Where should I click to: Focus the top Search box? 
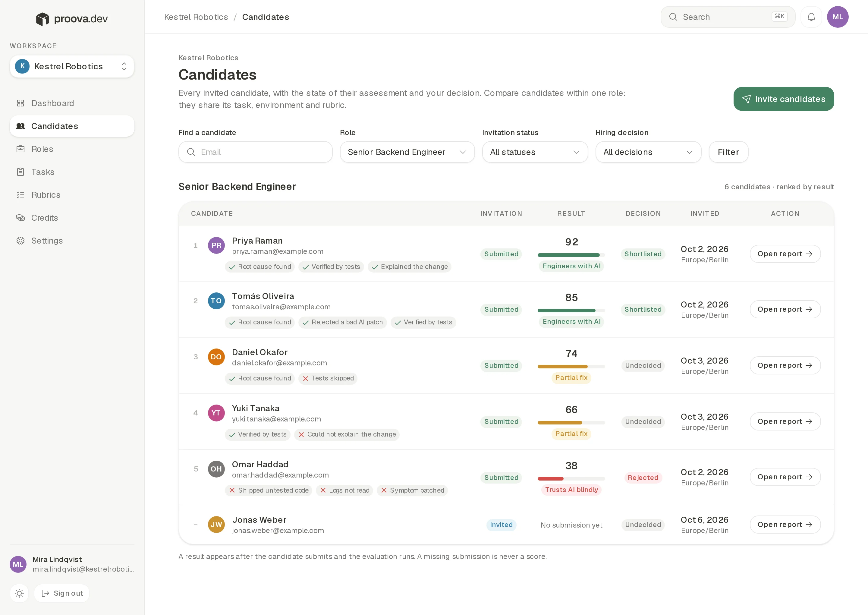pos(728,17)
